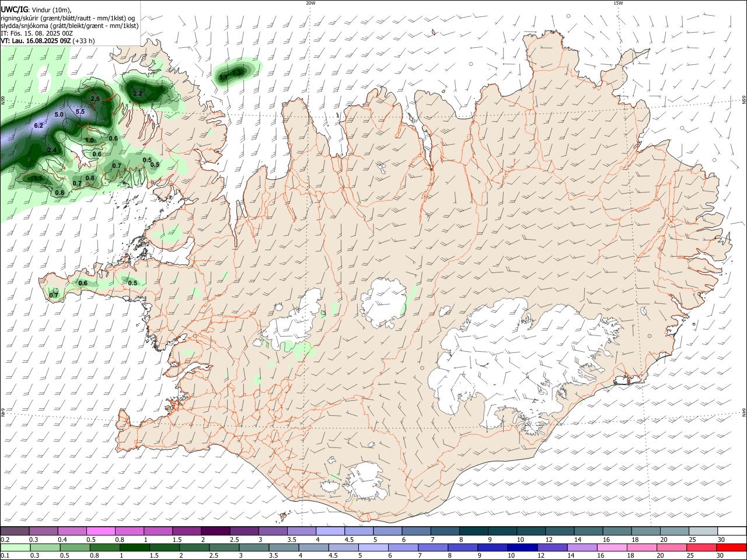This screenshot has height=560, width=747.
Task: Click the 2.2 precipitation value
Action: pyautogui.click(x=138, y=93)
